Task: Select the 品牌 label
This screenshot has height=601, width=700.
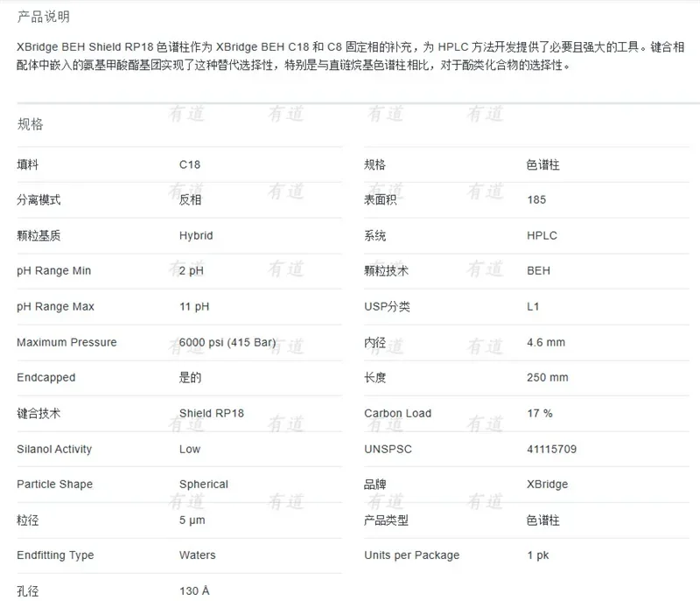Action: (374, 484)
